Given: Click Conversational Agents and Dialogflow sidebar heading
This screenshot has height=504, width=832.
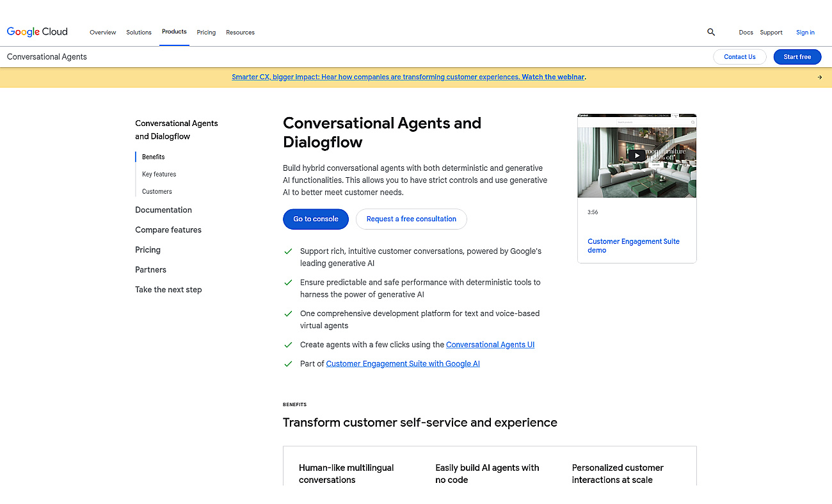Looking at the screenshot, I should 177,130.
